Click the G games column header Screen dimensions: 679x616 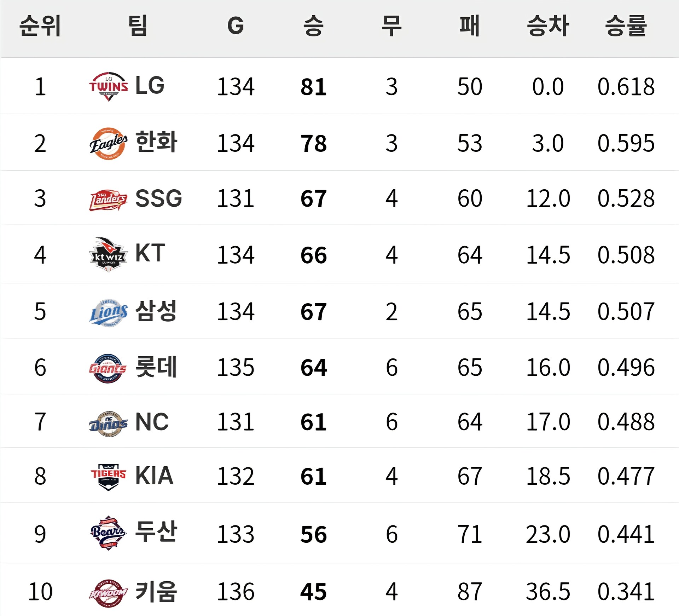pos(236,26)
